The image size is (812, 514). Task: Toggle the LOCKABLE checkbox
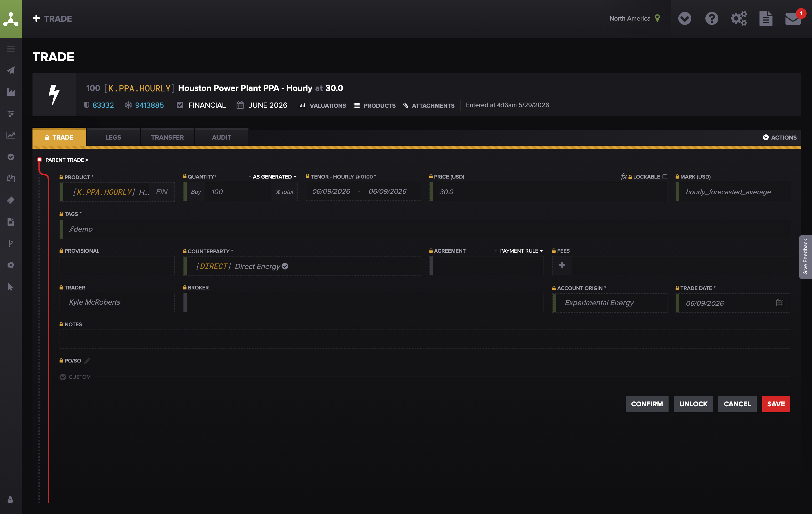coord(665,177)
